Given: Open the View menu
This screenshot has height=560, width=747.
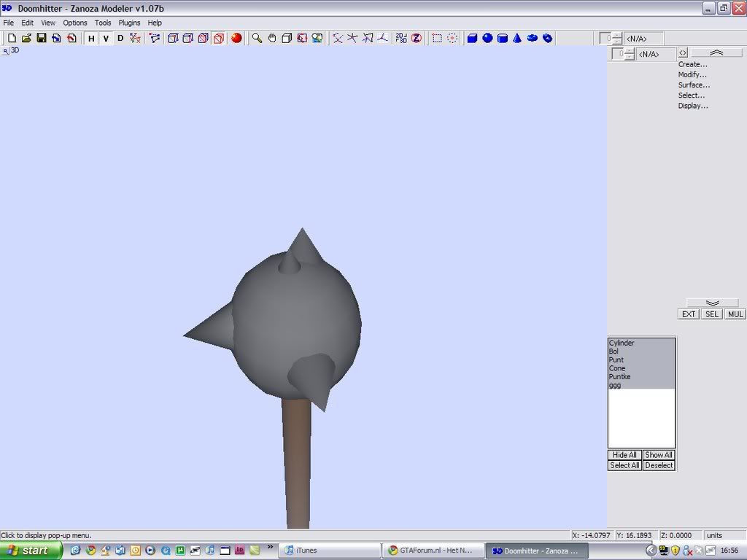Looking at the screenshot, I should (48, 23).
